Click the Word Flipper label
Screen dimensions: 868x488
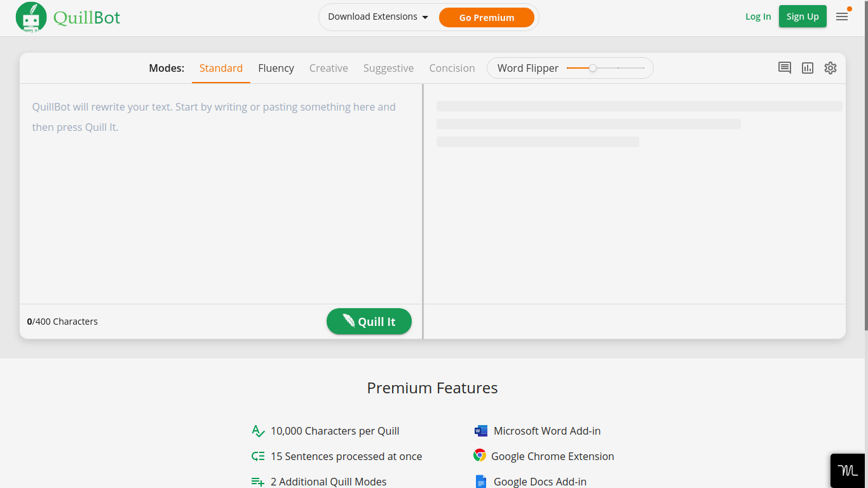pos(528,68)
